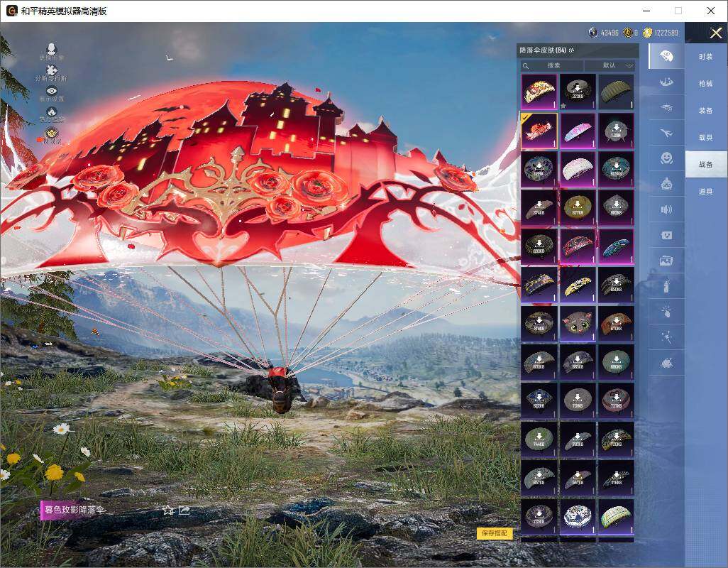Click the silver currency icon showing 43496

(x=593, y=33)
